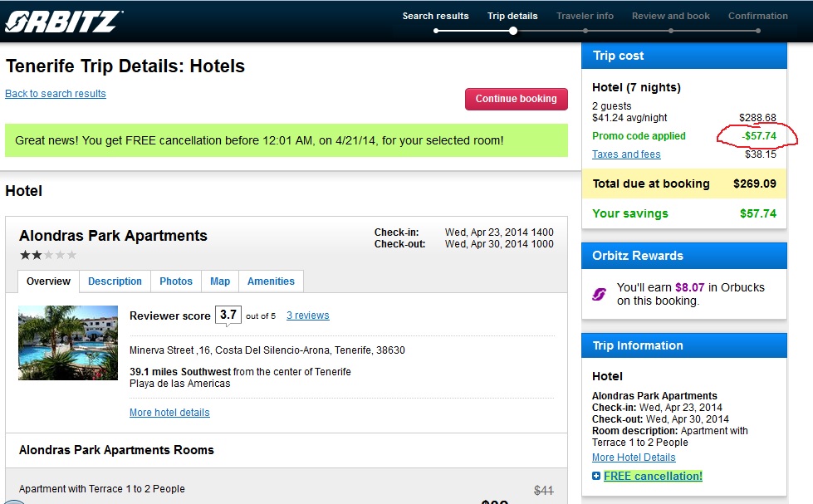Click the Check-out date Wed, Apr 30, 2014 1000

[499, 244]
